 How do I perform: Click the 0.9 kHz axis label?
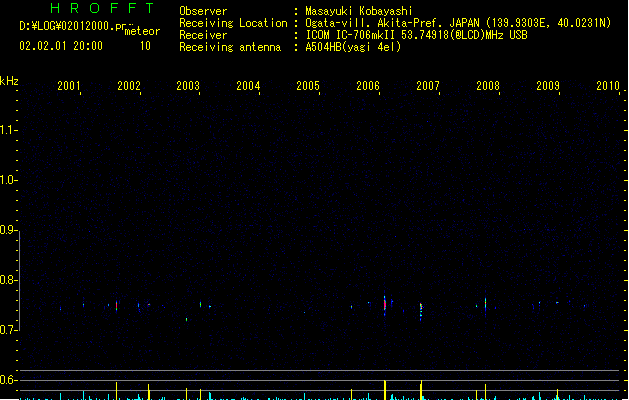point(8,230)
